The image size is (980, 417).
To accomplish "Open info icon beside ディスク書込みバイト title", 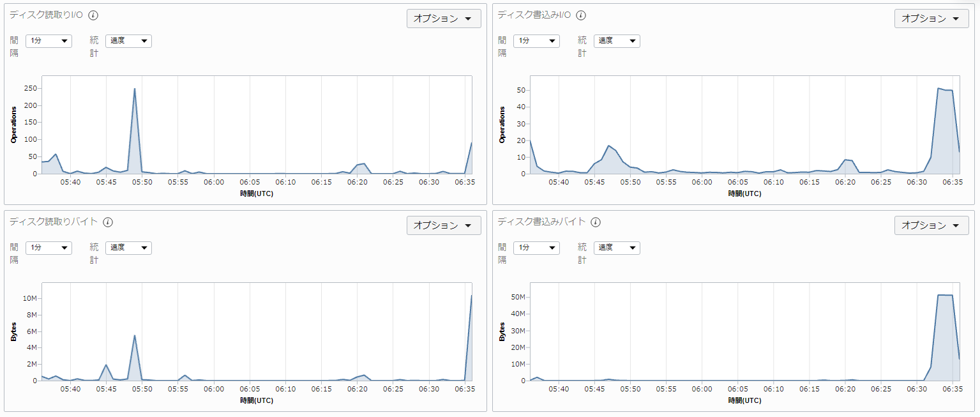I will [596, 222].
